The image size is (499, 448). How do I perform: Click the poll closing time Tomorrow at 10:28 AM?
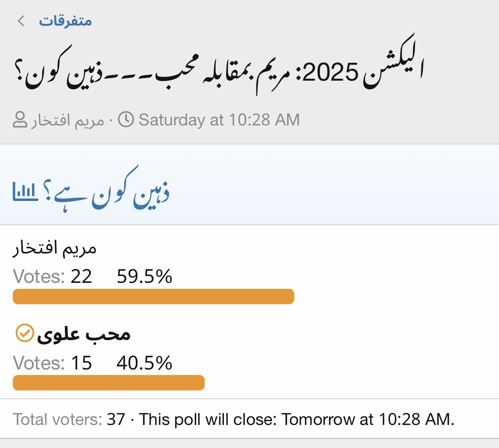(x=368, y=419)
